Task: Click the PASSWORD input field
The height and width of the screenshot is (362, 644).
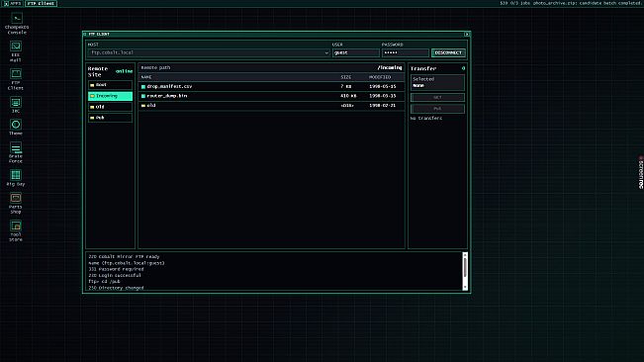Action: point(405,53)
